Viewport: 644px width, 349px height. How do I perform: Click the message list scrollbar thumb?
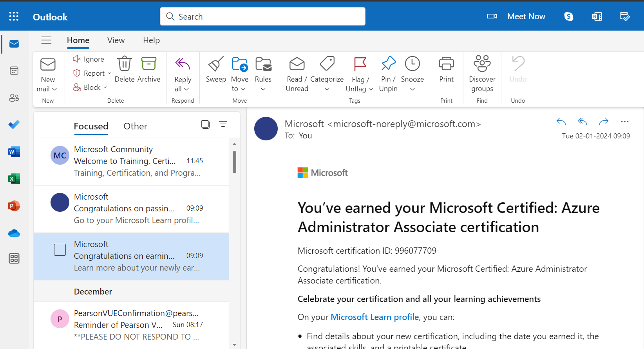click(x=234, y=162)
